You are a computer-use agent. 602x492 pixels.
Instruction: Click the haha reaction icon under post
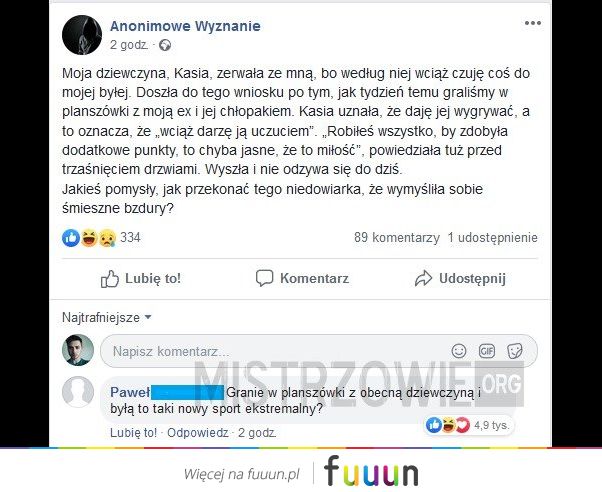(x=89, y=238)
